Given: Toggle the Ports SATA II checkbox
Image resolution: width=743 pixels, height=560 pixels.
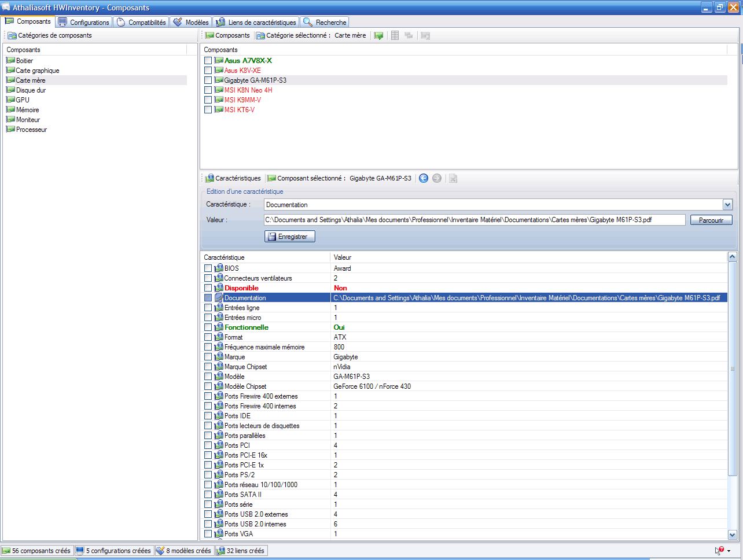Looking at the screenshot, I should [208, 495].
